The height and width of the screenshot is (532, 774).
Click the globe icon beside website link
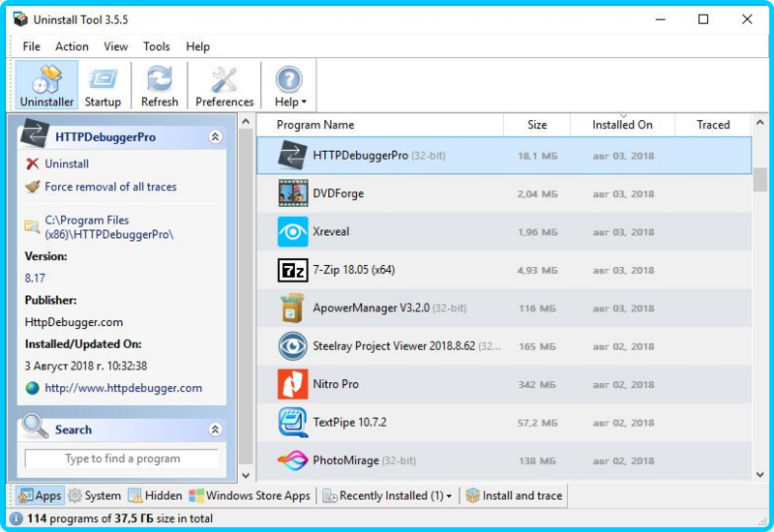click(32, 389)
